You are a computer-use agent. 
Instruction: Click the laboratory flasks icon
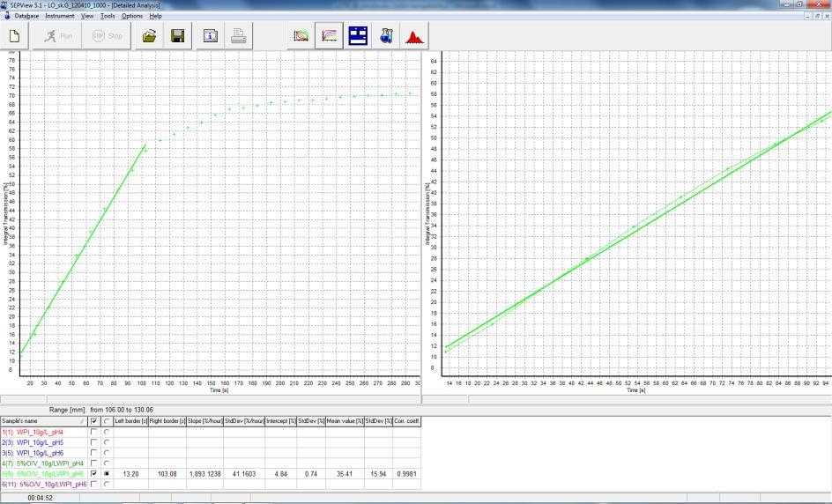(386, 36)
